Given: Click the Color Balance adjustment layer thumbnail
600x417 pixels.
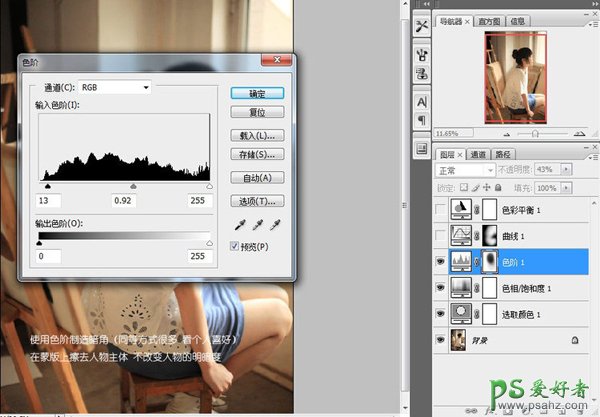Looking at the screenshot, I should [463, 209].
